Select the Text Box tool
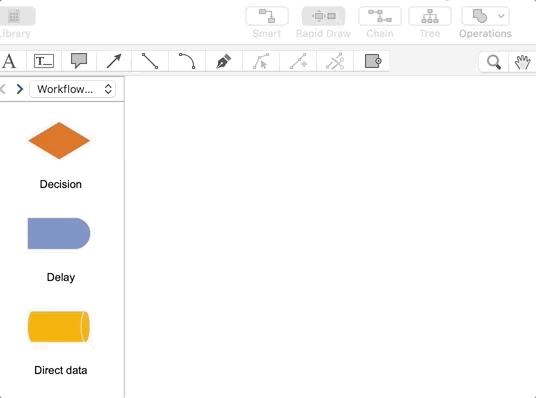Screen dimensions: 536x398 coord(44,62)
